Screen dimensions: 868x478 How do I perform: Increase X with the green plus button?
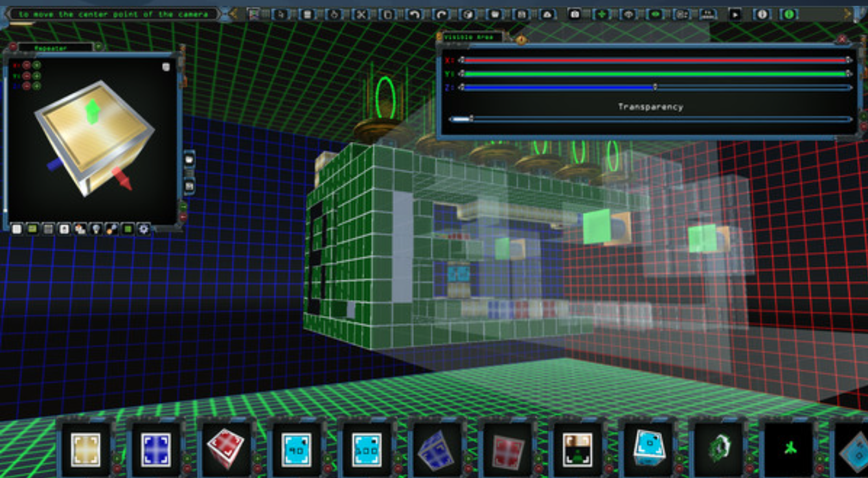[x=37, y=65]
